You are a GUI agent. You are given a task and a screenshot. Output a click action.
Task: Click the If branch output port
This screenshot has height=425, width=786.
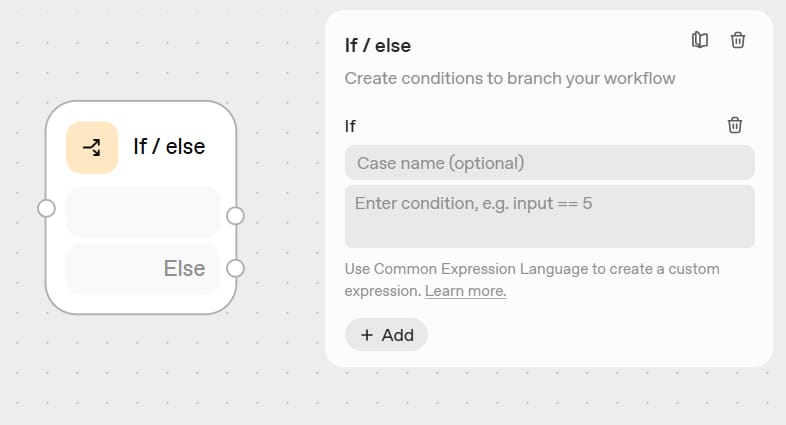pyautogui.click(x=236, y=215)
